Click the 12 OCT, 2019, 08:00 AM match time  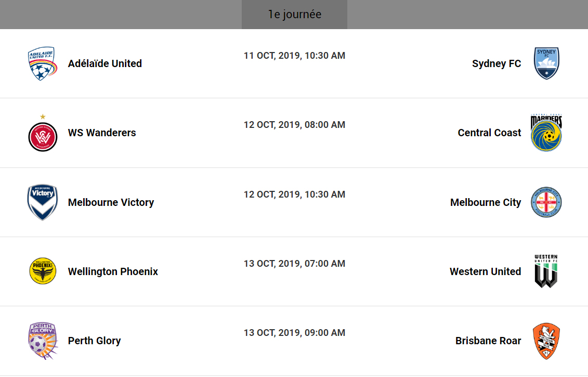(294, 125)
